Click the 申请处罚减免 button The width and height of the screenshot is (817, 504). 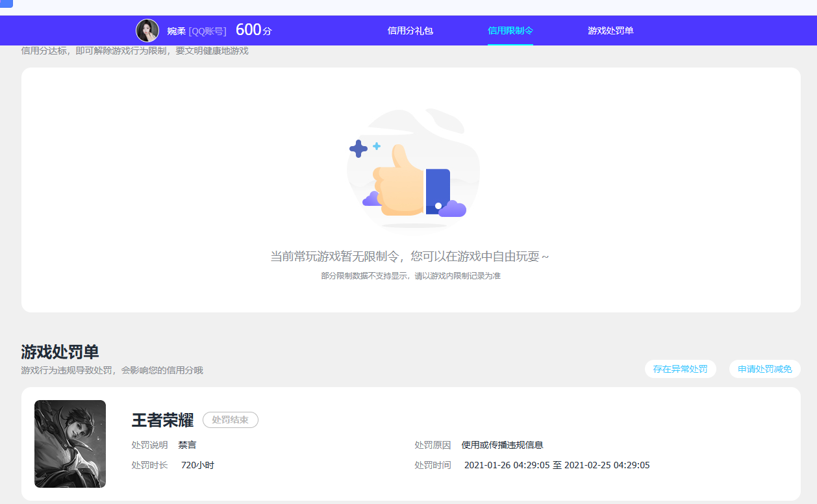765,369
